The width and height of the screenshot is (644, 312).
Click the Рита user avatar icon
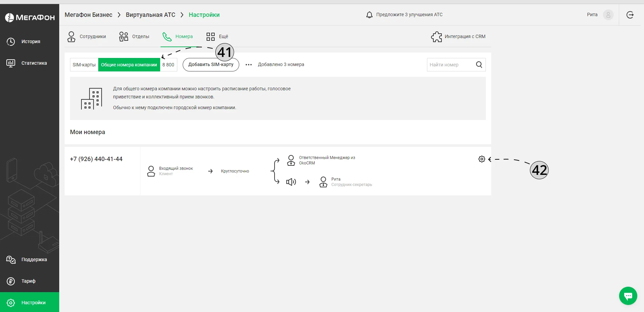(x=608, y=15)
